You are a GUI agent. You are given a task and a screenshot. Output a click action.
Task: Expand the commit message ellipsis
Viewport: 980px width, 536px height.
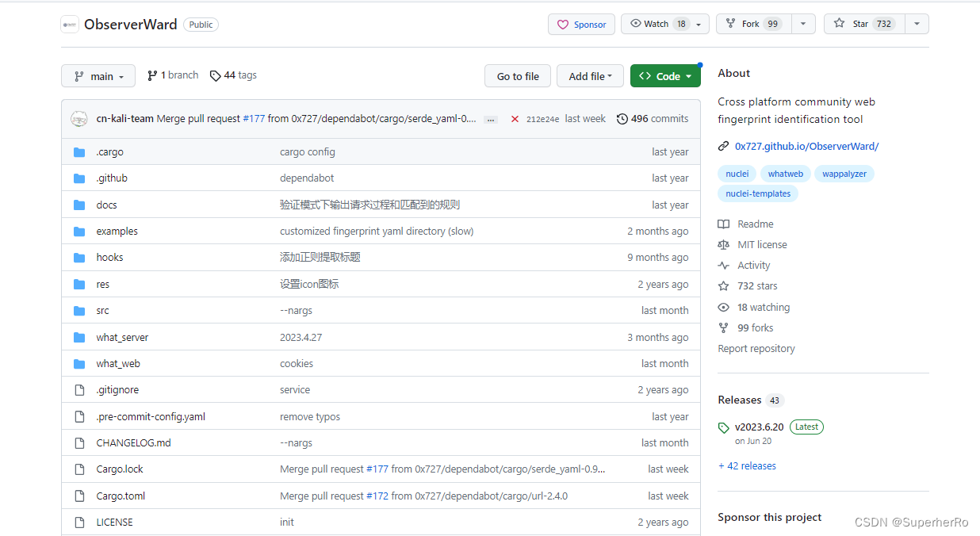coord(490,118)
